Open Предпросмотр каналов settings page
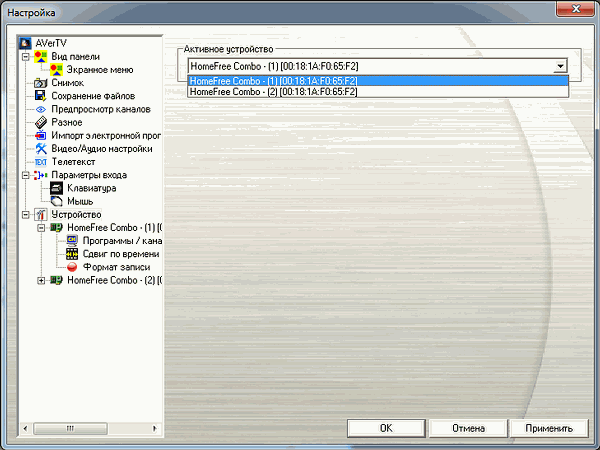Image resolution: width=600 pixels, height=450 pixels. click(x=101, y=109)
